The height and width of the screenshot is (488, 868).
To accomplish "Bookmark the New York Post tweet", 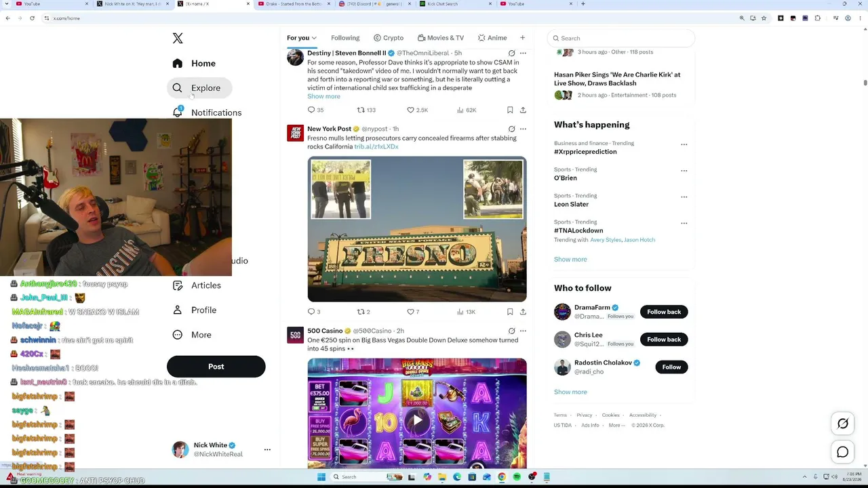I will coord(510,312).
